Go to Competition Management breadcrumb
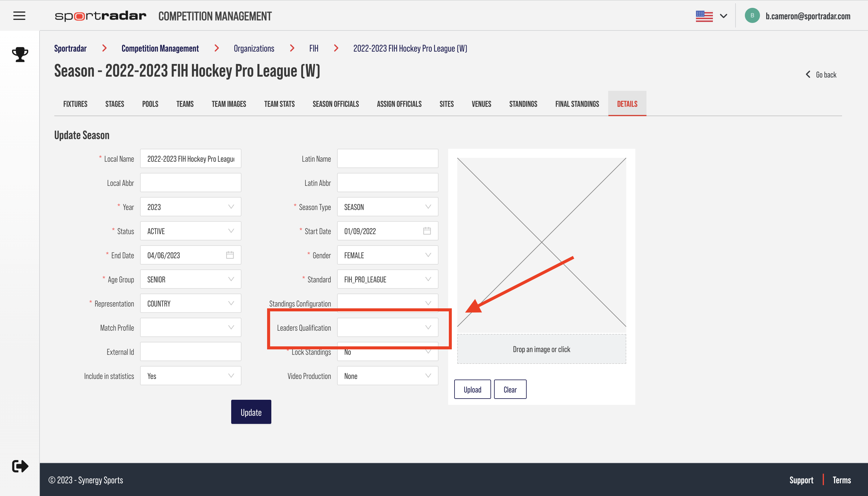 (160, 48)
